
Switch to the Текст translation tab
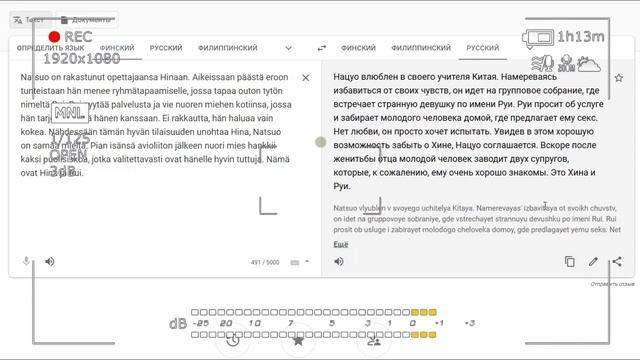pos(31,20)
